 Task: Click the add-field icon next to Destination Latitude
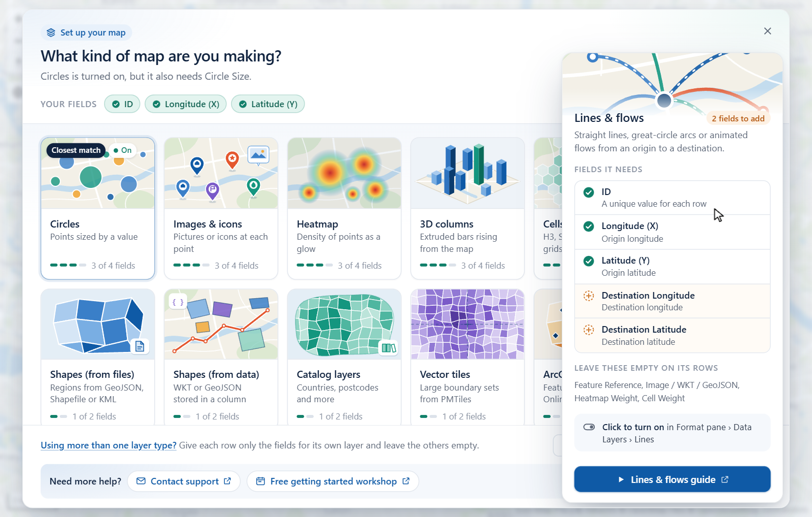click(589, 330)
